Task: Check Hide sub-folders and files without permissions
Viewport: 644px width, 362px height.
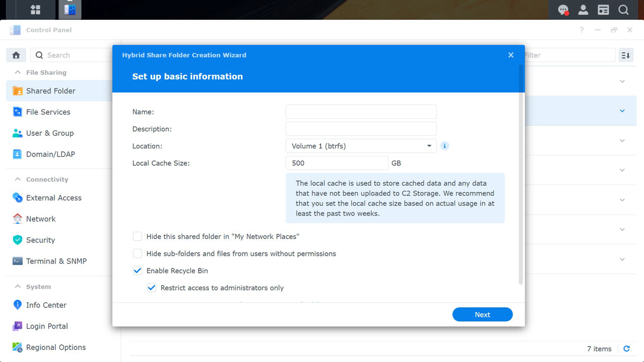Action: [137, 253]
